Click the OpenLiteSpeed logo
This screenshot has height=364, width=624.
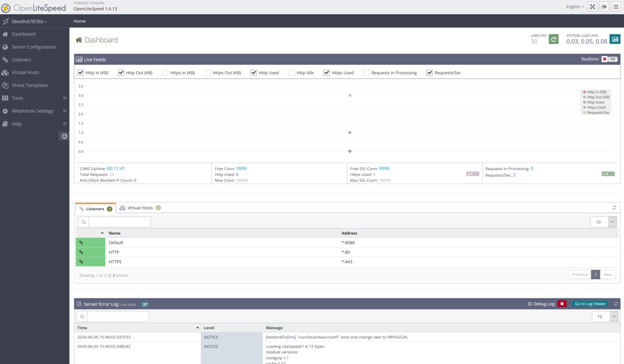pos(33,7)
